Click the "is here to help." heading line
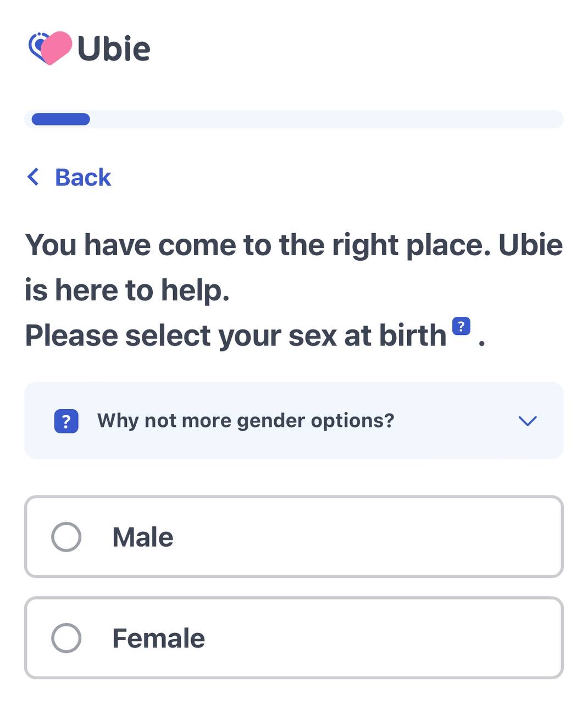The height and width of the screenshot is (704, 588). [127, 290]
